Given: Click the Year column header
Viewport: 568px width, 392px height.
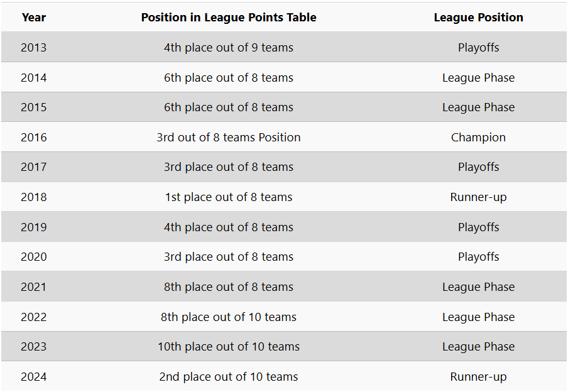Looking at the screenshot, I should point(34,18).
